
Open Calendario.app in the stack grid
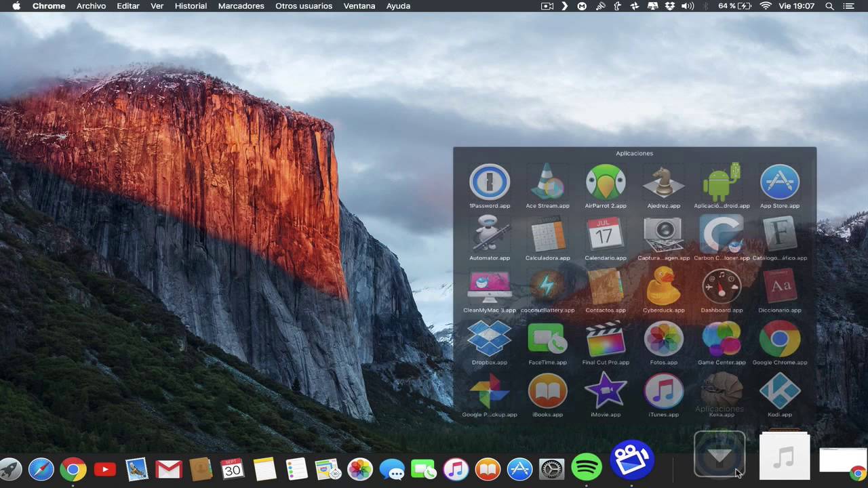606,234
